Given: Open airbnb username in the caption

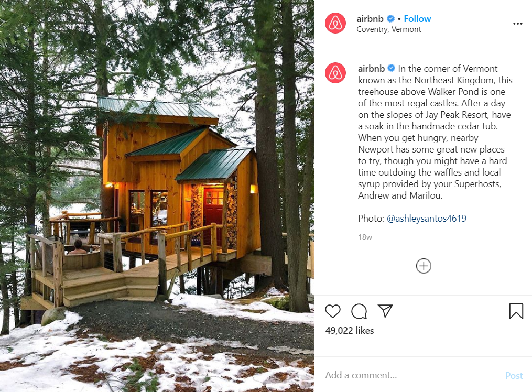Looking at the screenshot, I should [x=371, y=69].
